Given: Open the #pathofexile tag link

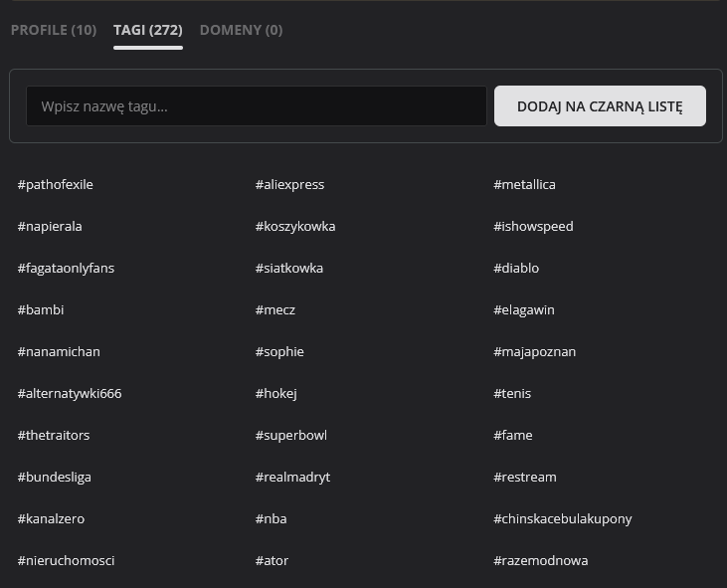Looking at the screenshot, I should [56, 184].
